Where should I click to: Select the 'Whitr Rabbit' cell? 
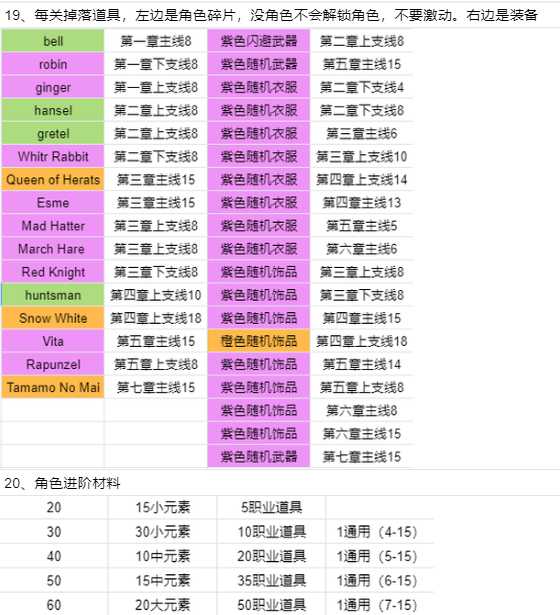tap(53, 156)
